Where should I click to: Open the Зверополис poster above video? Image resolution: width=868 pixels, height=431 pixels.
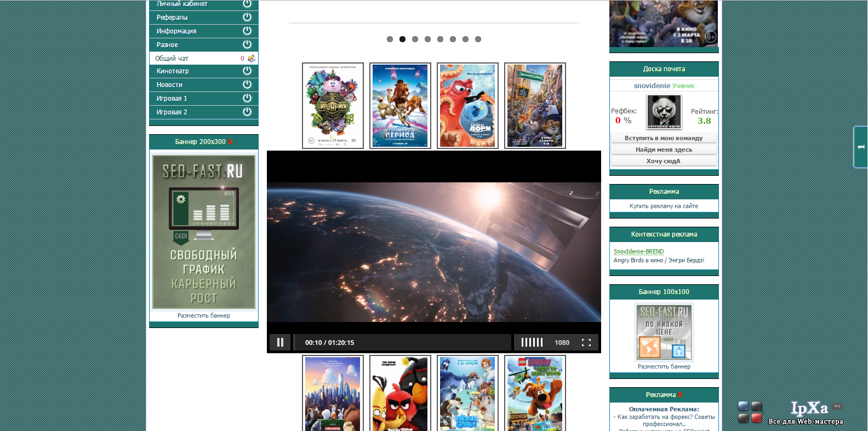[535, 106]
